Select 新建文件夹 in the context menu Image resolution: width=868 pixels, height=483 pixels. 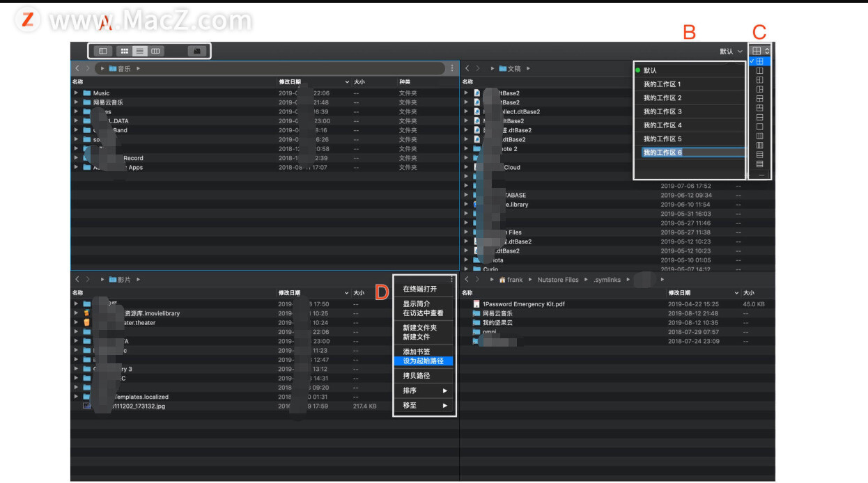tap(420, 328)
